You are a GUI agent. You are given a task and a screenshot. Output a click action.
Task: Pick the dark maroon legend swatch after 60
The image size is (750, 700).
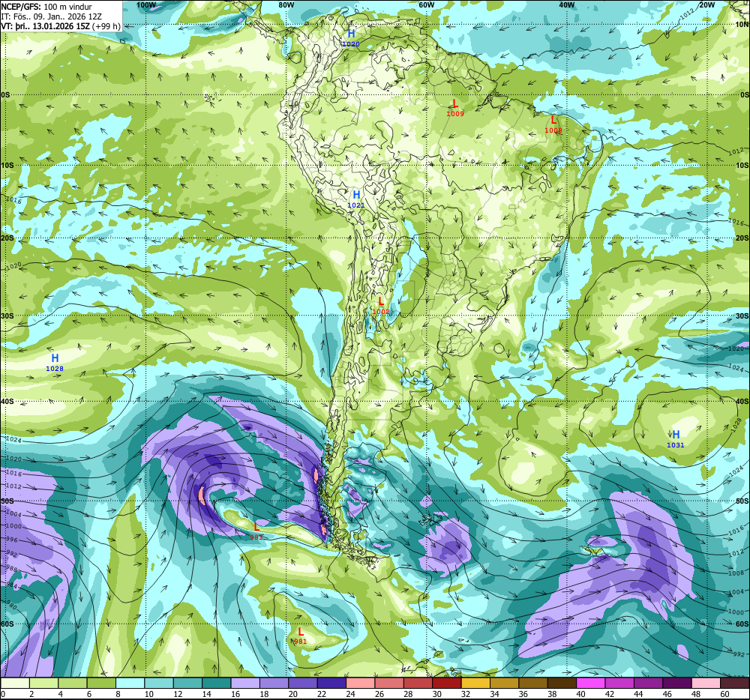click(x=735, y=683)
